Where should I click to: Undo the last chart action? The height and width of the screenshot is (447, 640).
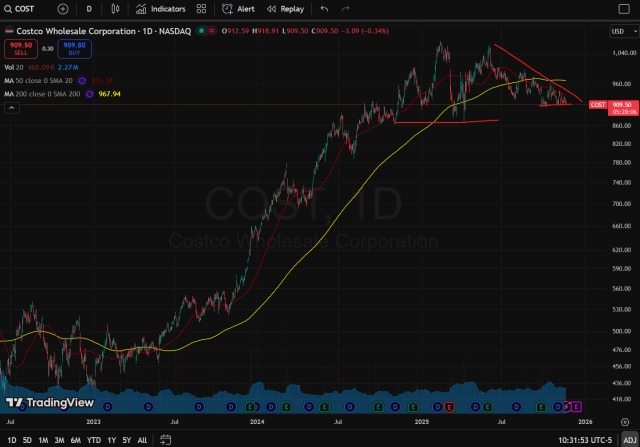[324, 8]
